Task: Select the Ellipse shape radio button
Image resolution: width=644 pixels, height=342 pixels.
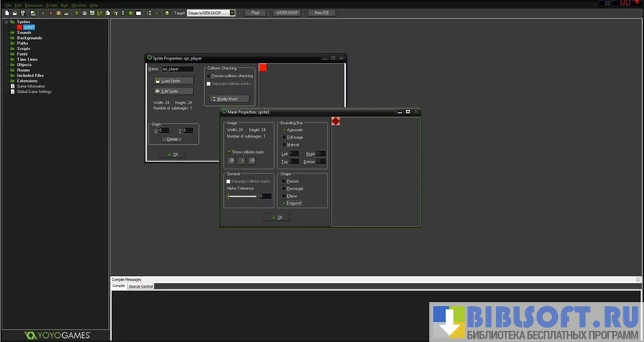Action: 284,196
